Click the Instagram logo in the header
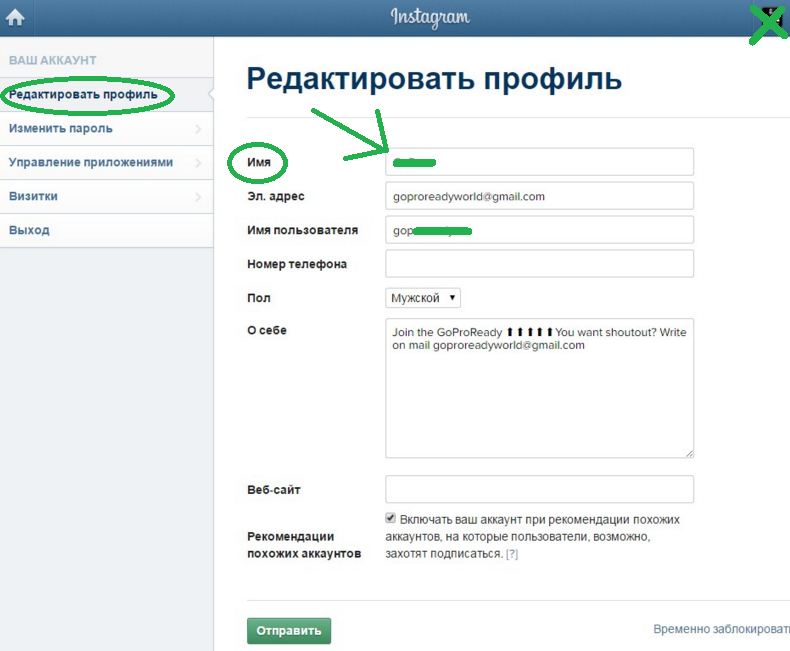790x651 pixels. 430,18
